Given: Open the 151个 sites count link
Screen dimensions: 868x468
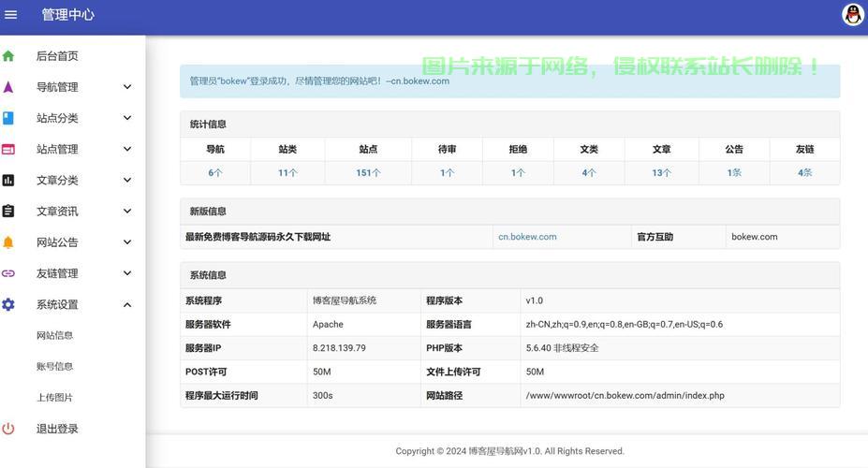Looking at the screenshot, I should pyautogui.click(x=368, y=172).
